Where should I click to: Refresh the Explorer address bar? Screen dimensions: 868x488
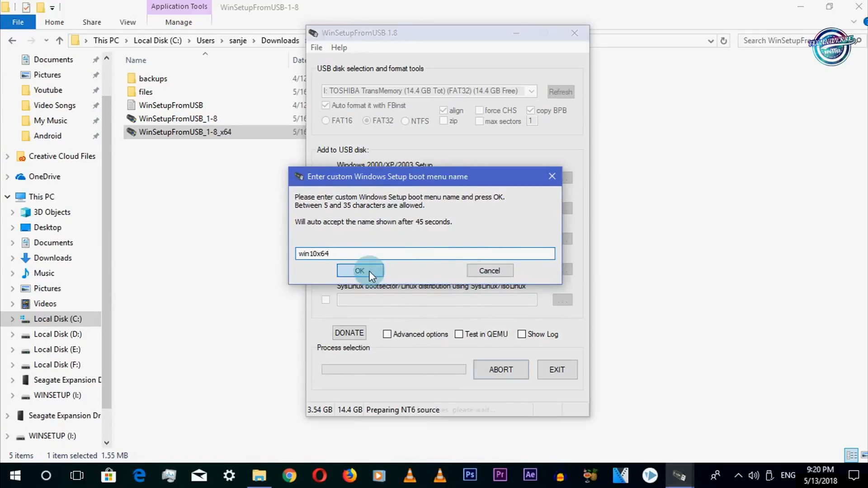pyautogui.click(x=723, y=41)
